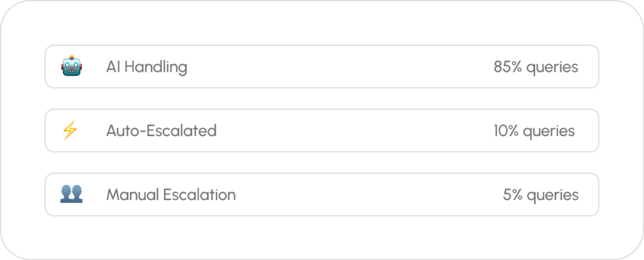Select the Manual Escalation label
644x260 pixels.
click(170, 195)
